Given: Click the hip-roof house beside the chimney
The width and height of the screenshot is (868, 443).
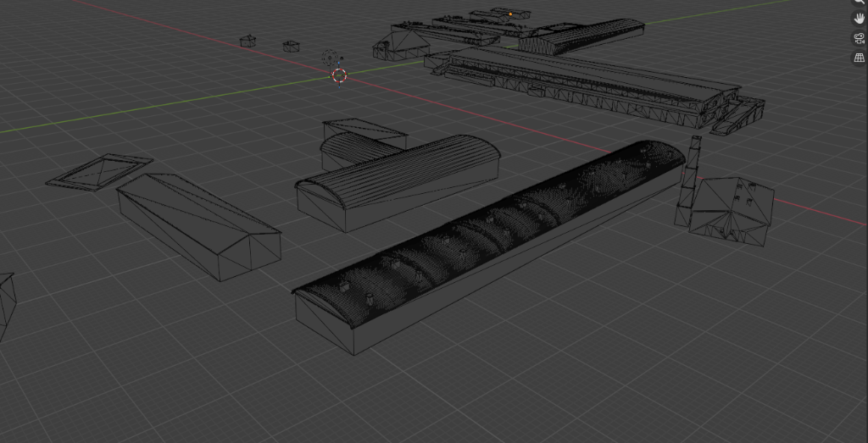Looking at the screenshot, I should 731,210.
